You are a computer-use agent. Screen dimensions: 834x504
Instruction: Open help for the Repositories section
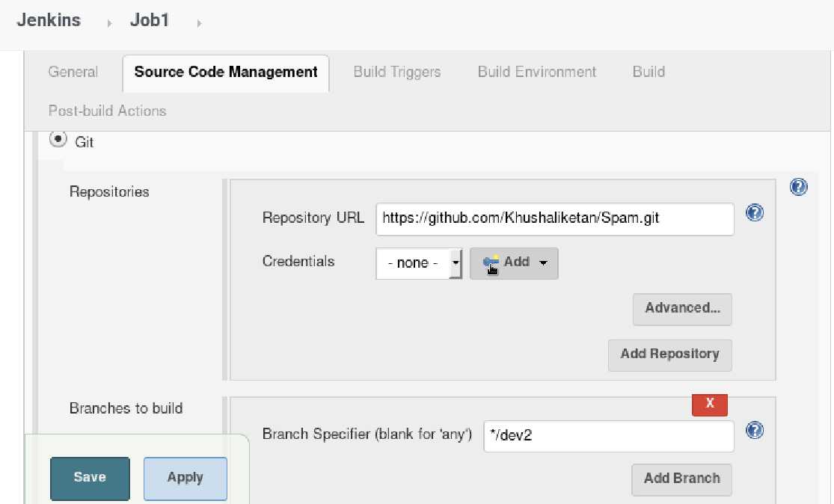(x=798, y=187)
